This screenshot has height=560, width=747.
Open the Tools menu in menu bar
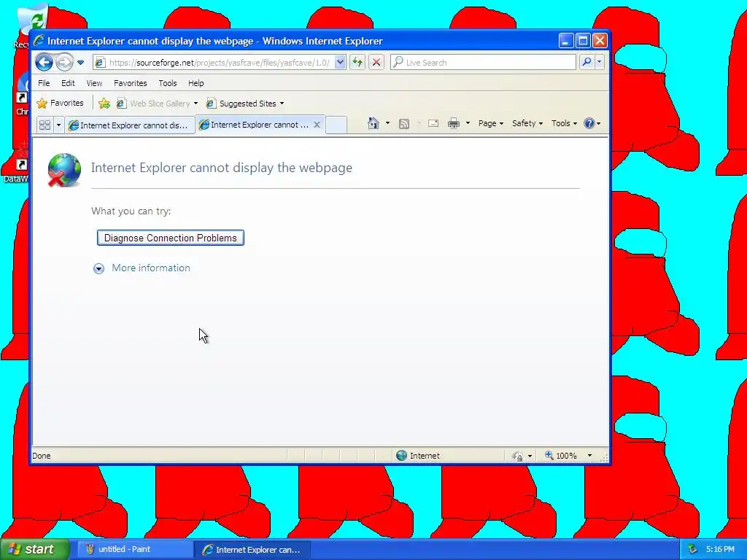(x=168, y=83)
